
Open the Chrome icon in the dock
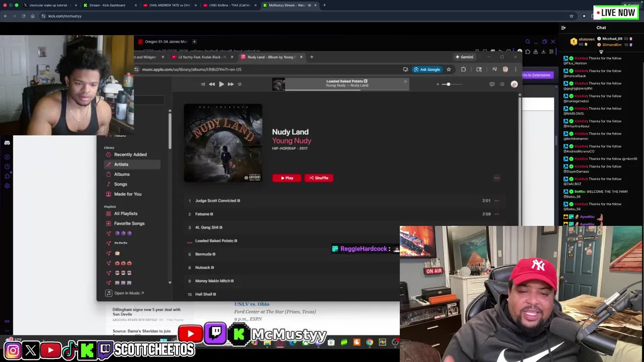pos(369,342)
